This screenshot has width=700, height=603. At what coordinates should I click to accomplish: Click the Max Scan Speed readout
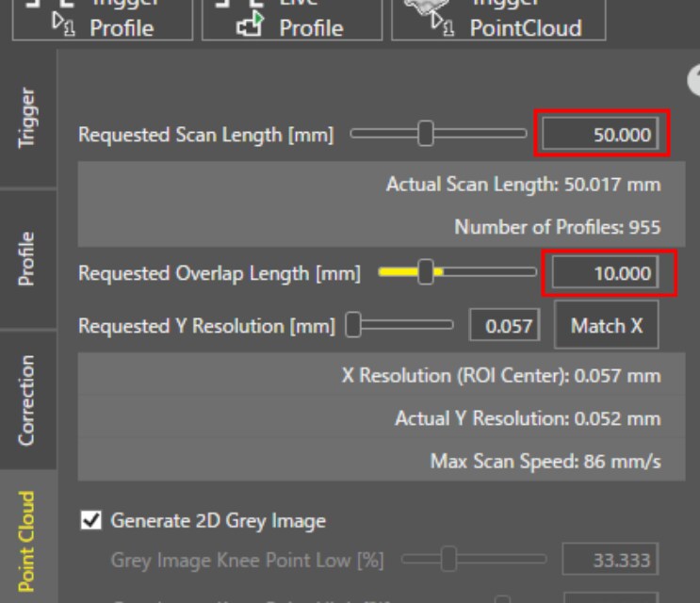545,462
